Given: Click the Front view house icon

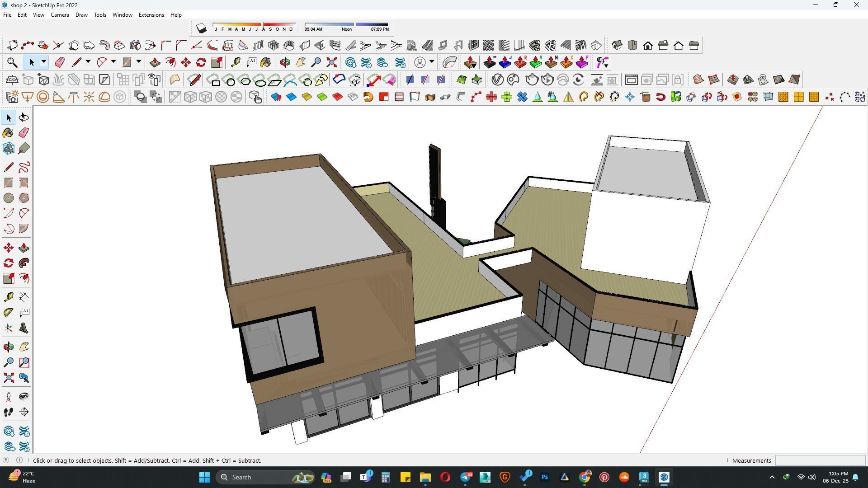Looking at the screenshot, I should click(x=648, y=45).
